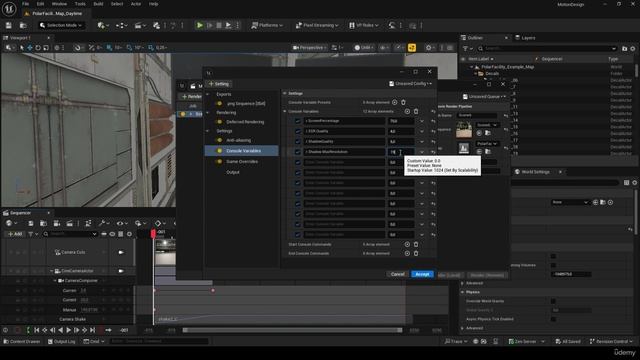
Task: Click the Sequencer save icon
Action: click(x=31, y=223)
